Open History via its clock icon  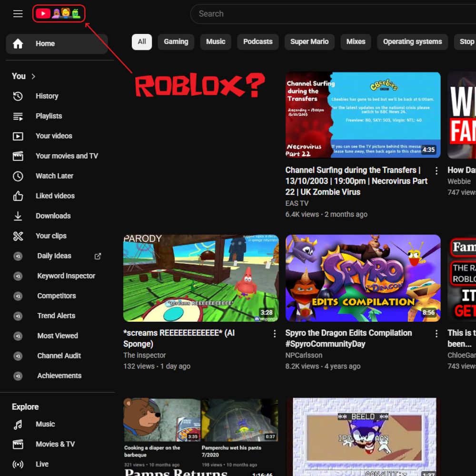pos(18,96)
